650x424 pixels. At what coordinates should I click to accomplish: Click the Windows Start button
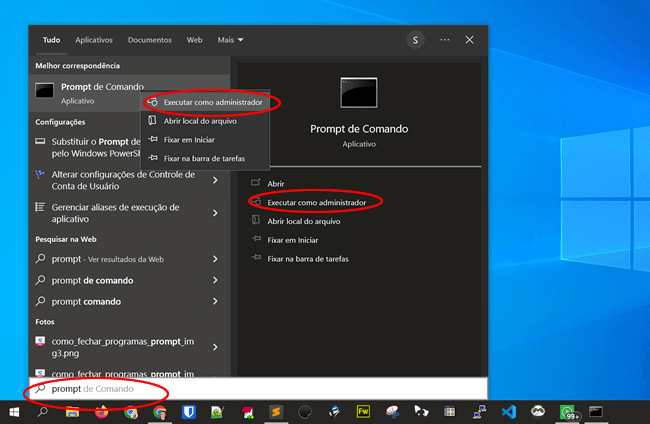click(x=12, y=412)
